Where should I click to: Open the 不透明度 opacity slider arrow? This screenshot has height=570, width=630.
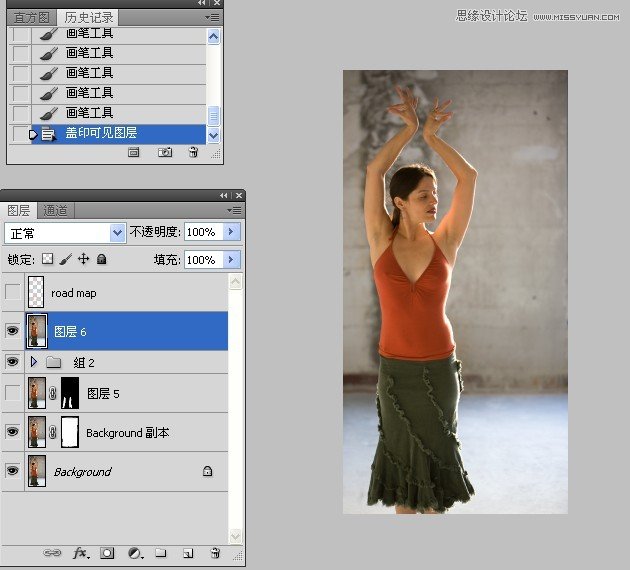(x=231, y=232)
